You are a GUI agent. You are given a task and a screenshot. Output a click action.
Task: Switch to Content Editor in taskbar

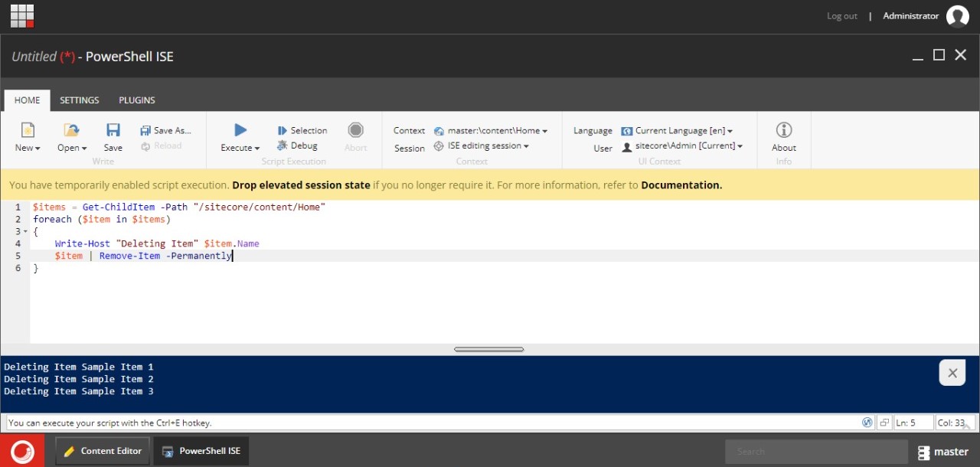pyautogui.click(x=103, y=451)
